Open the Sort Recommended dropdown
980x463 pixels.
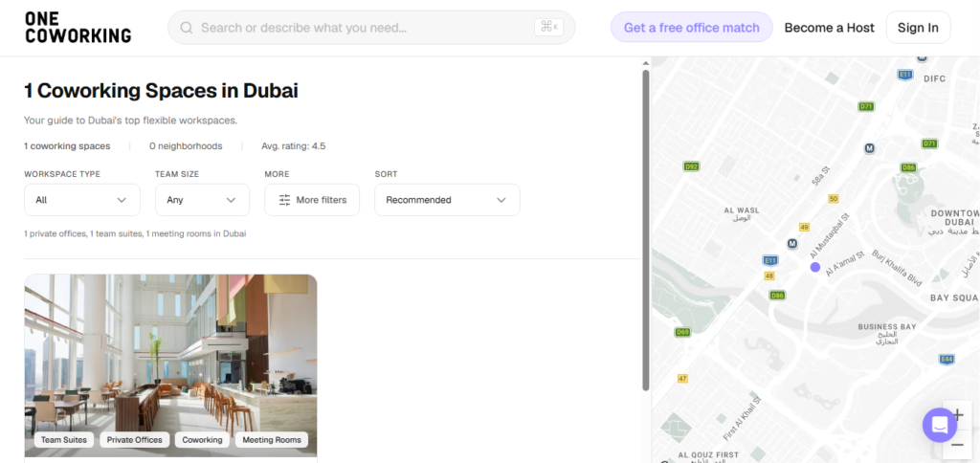(447, 200)
